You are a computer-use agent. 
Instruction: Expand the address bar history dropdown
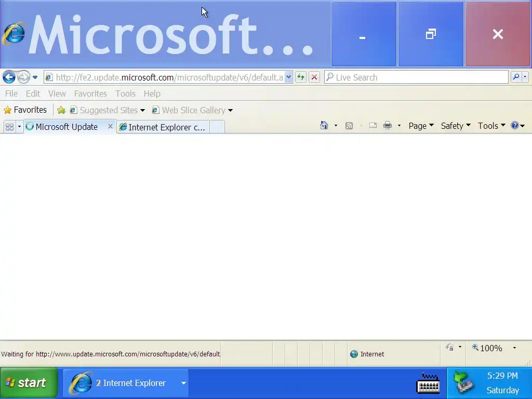[x=288, y=77]
